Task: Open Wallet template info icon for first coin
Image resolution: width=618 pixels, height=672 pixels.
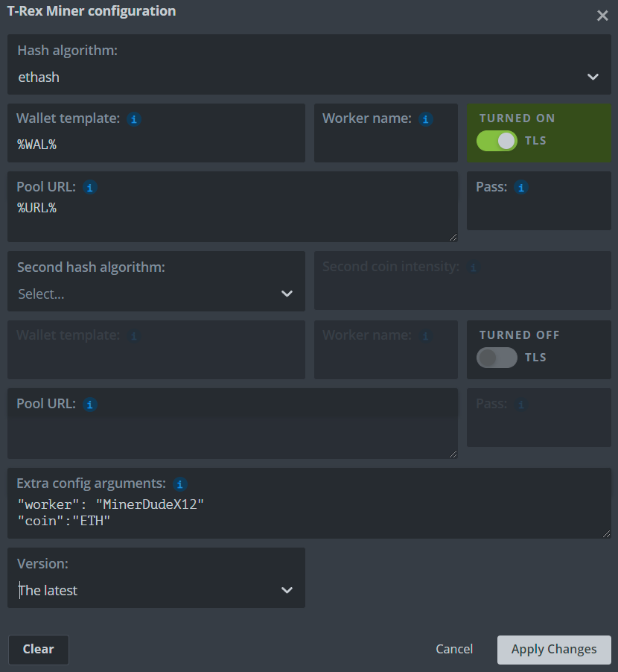Action: pos(134,119)
